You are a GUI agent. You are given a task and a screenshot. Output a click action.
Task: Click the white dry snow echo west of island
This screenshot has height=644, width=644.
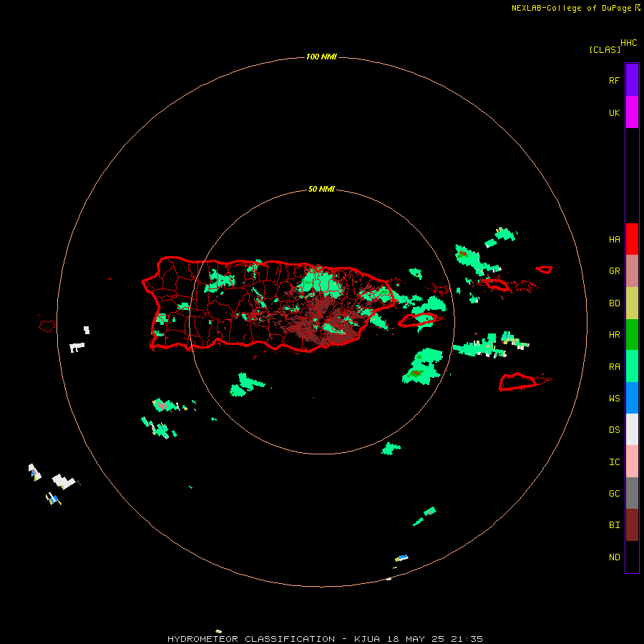coord(77,348)
